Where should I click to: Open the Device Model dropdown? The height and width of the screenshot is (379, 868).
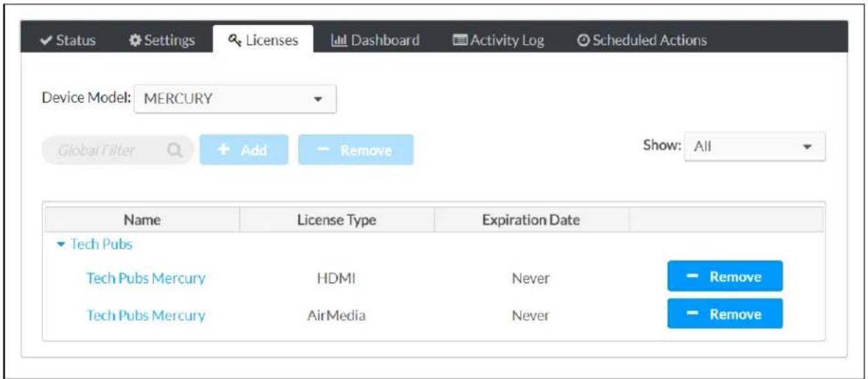tap(235, 99)
